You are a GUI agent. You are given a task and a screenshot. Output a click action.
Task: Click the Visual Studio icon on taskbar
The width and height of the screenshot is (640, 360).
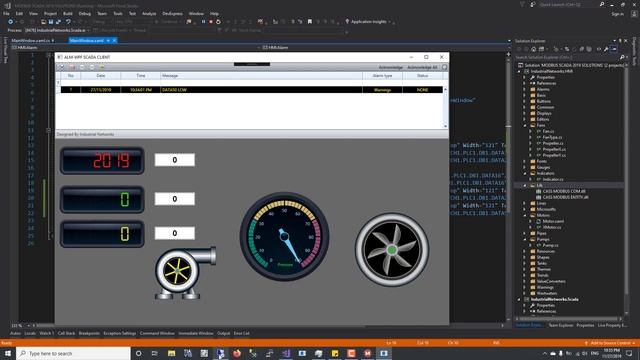pos(286,353)
